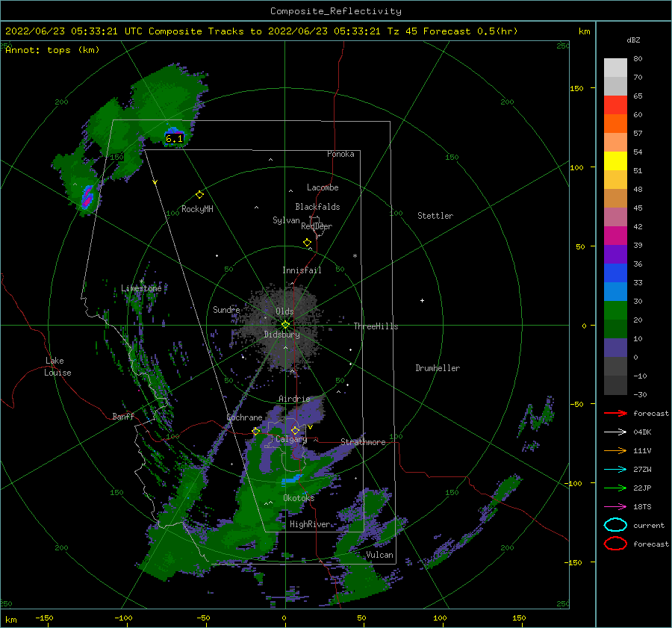Select the red forecast ellipse icon
Image resolution: width=672 pixels, height=628 pixels.
[615, 544]
